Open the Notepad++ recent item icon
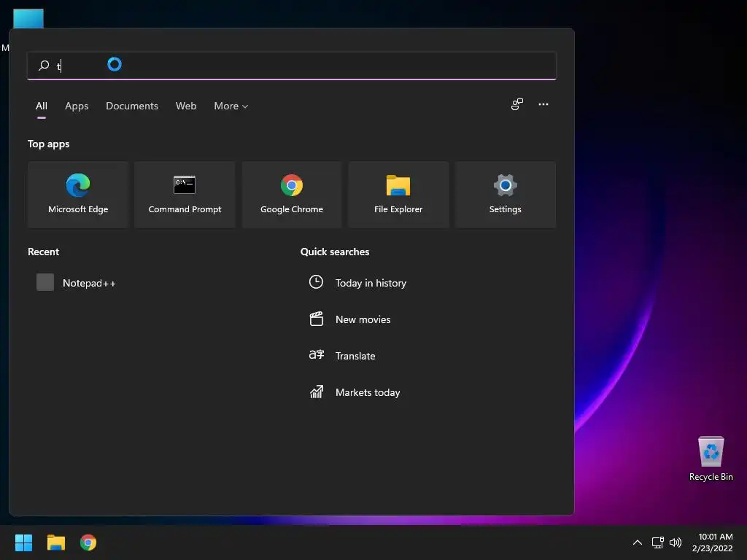This screenshot has width=747, height=560. 45,282
